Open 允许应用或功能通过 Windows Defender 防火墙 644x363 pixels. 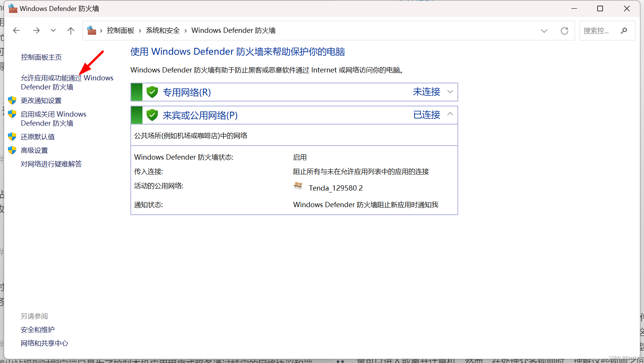(x=67, y=82)
